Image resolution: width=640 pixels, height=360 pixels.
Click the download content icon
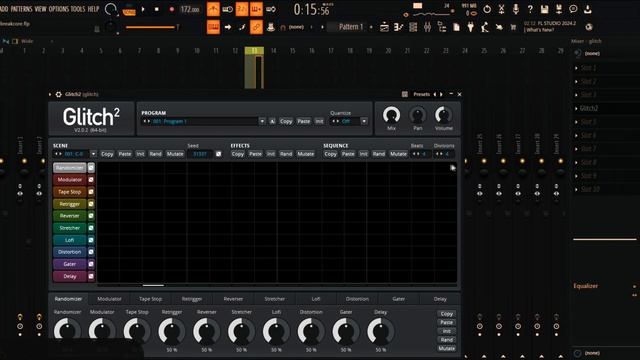[x=588, y=9]
